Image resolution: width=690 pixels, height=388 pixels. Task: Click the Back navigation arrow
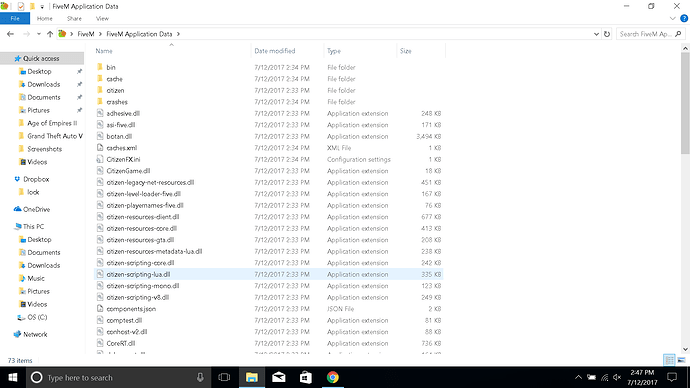click(x=11, y=34)
